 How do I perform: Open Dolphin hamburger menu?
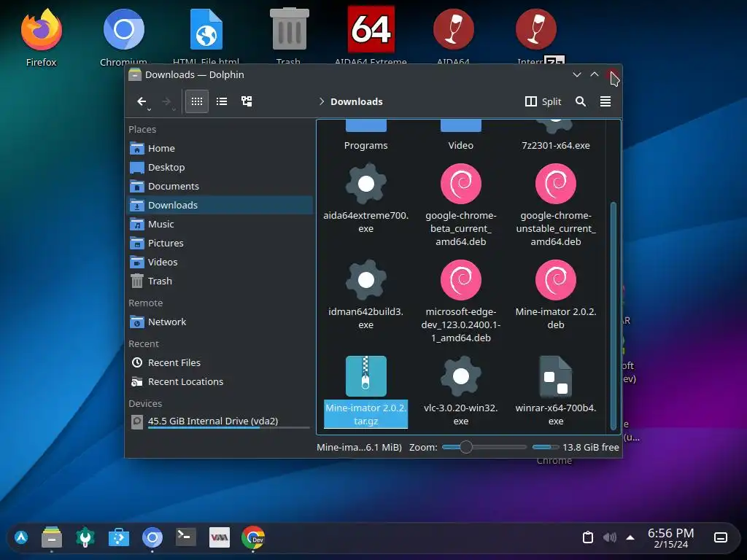tap(605, 101)
